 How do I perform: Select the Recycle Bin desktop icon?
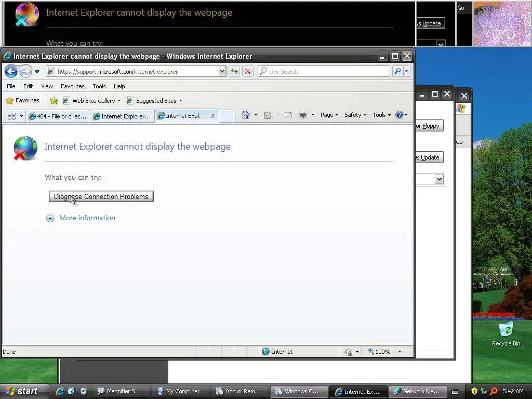point(506,334)
